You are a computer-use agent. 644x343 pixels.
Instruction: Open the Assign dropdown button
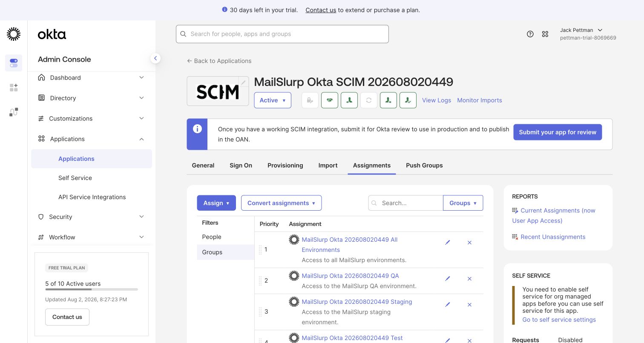216,203
